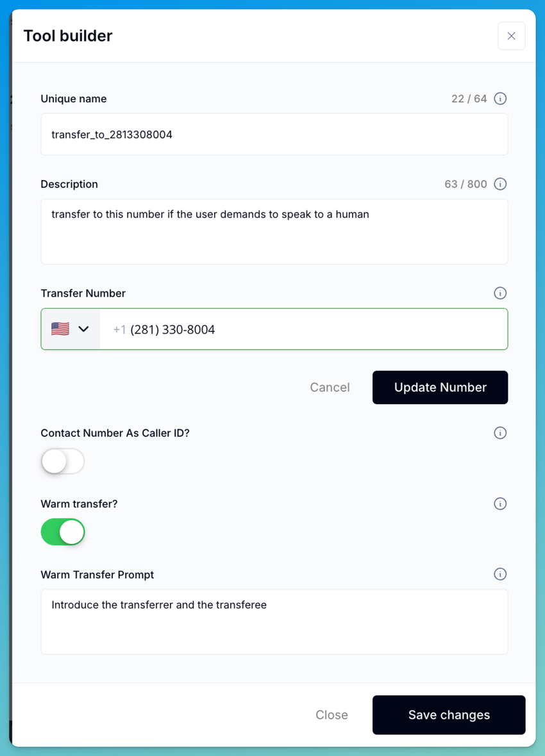
Task: Click the info icon next to Unique name
Action: coord(500,99)
